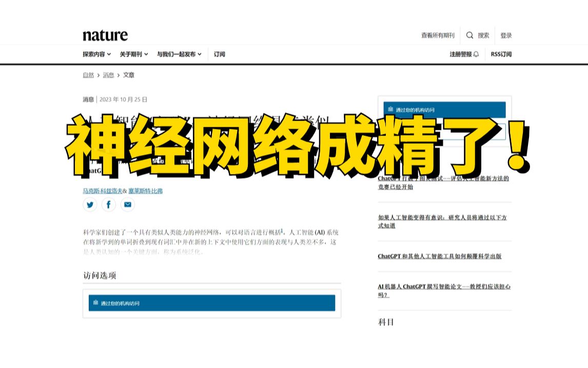Click the bell icon next to 注册警报
Image resolution: width=588 pixels, height=368 pixels.
pyautogui.click(x=477, y=53)
